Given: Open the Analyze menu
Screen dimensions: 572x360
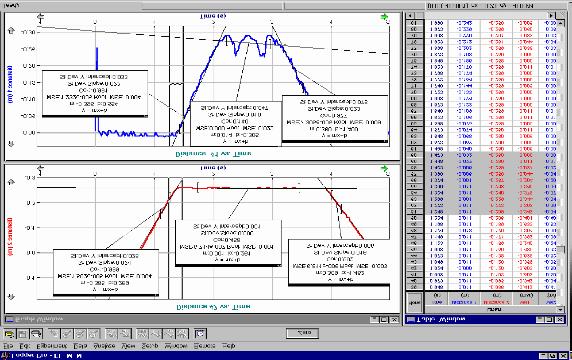Looking at the screenshot, I should click(104, 345).
